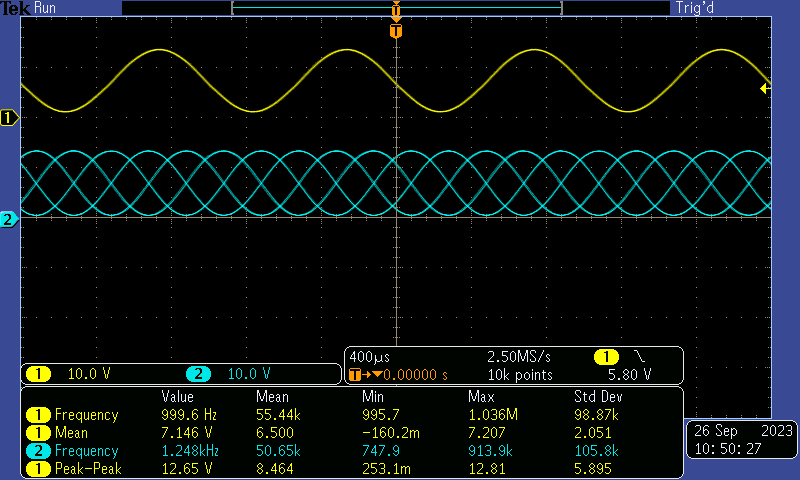Click the Max column header
The height and width of the screenshot is (480, 800).
[x=481, y=397]
